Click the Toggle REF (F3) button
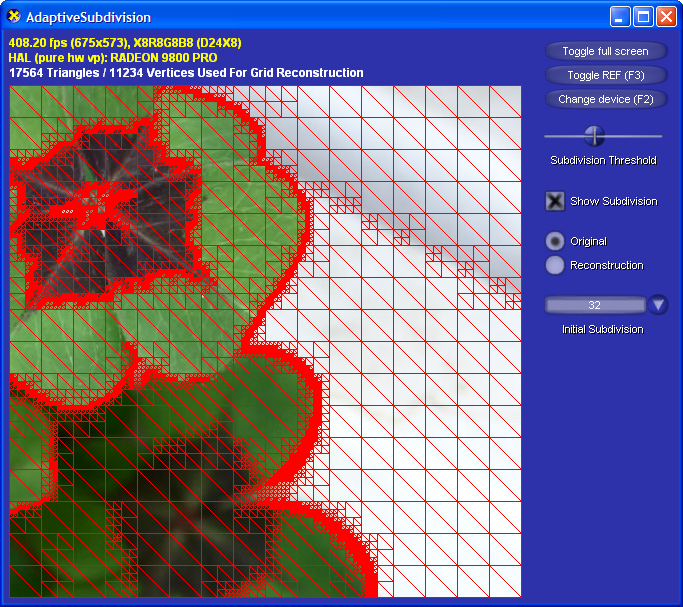Viewport: 683px width, 607px height. click(605, 75)
